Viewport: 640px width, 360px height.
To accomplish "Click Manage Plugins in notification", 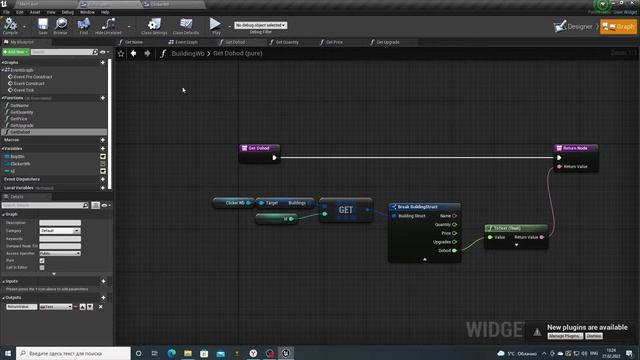I will 565,336.
